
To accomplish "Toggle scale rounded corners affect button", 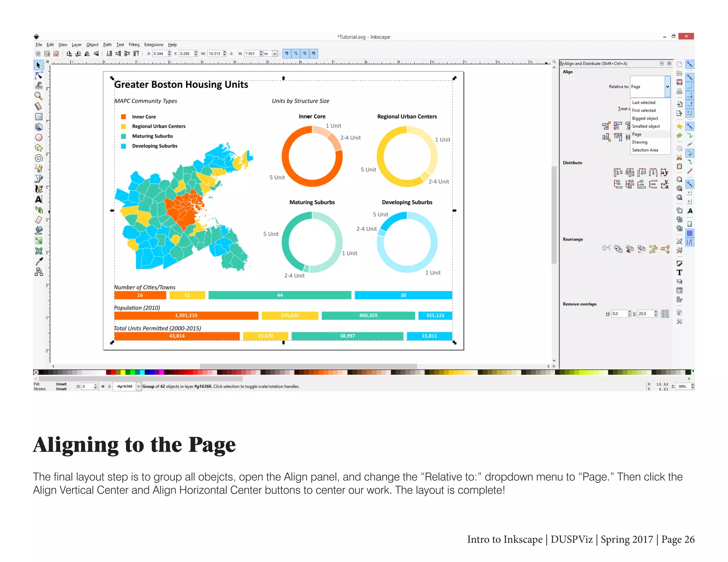I will (296, 54).
